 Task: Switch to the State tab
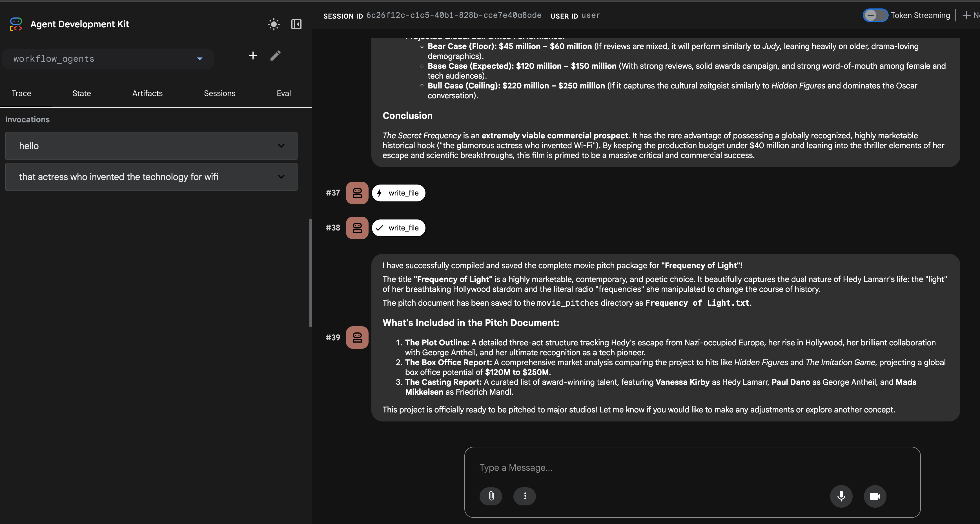click(82, 93)
